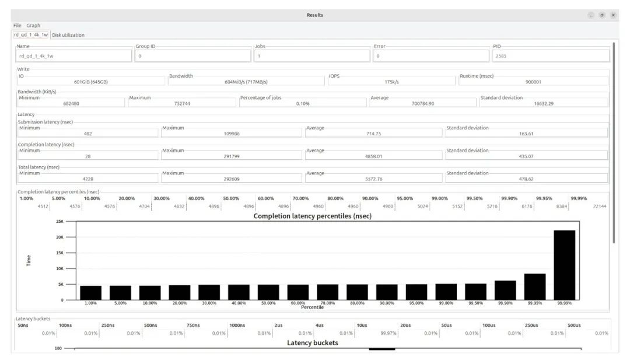Click completion latency Minimum value 28
This screenshot has width=630, height=364.
click(88, 156)
